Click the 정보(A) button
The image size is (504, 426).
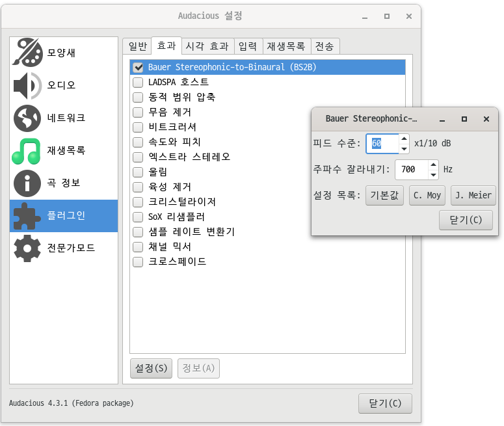click(x=198, y=368)
